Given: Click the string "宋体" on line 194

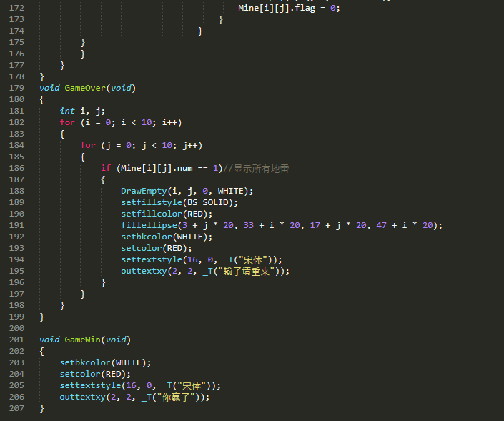Looking at the screenshot, I should [x=253, y=260].
